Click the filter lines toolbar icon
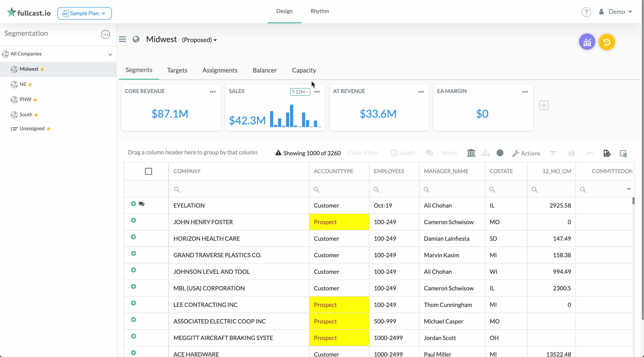The width and height of the screenshot is (644, 357). pyautogui.click(x=553, y=153)
